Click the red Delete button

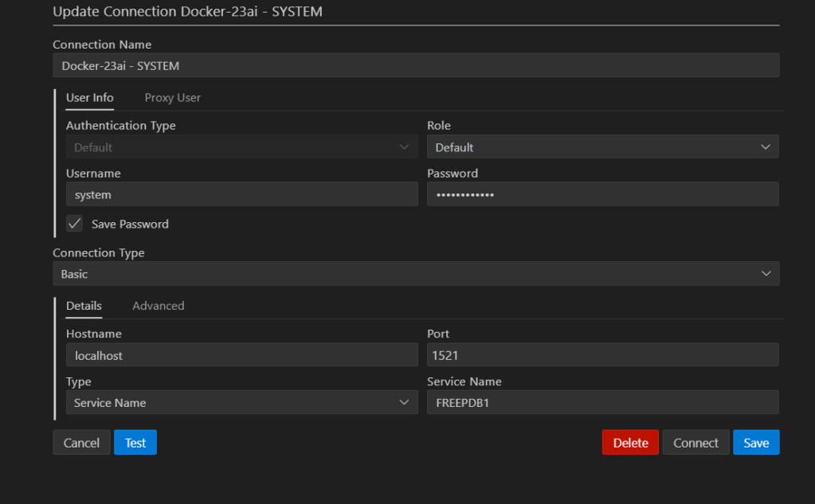[630, 443]
